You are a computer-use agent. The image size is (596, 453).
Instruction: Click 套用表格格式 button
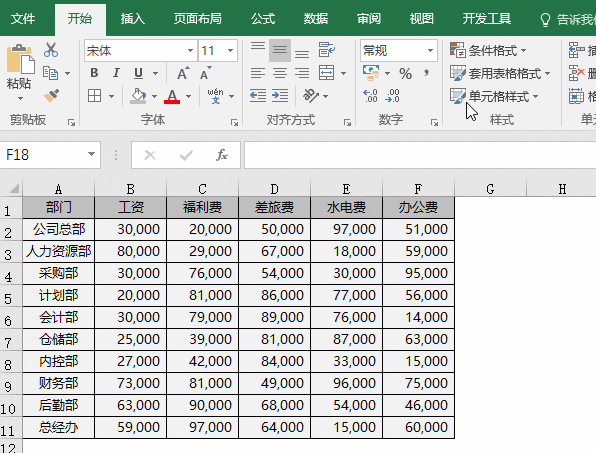pyautogui.click(x=500, y=73)
